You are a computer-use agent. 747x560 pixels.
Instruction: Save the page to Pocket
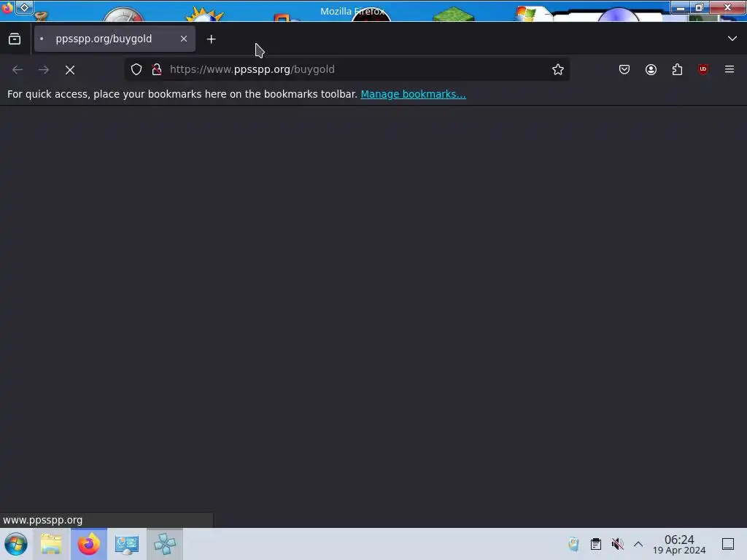point(624,69)
